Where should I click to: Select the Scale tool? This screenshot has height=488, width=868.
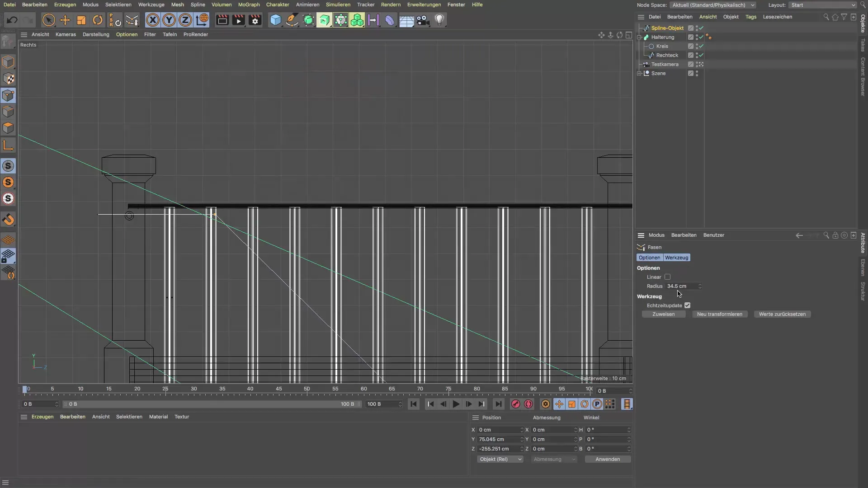click(81, 20)
